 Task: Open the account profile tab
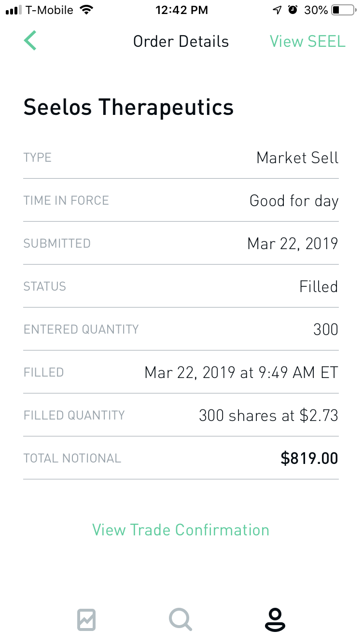[275, 619]
